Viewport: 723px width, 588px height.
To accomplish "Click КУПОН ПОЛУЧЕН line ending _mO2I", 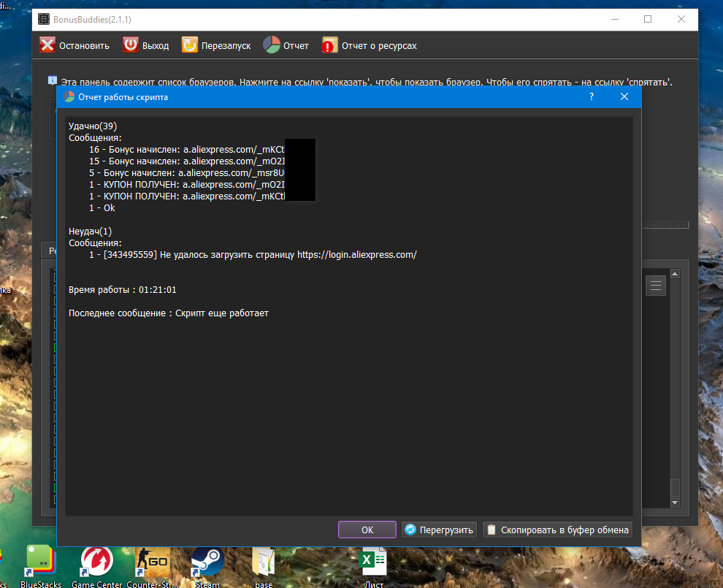I will click(187, 185).
